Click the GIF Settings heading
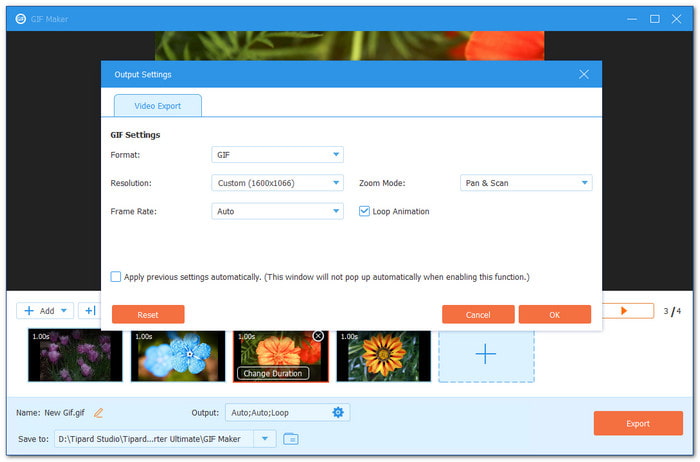This screenshot has height=462, width=700. [x=135, y=135]
